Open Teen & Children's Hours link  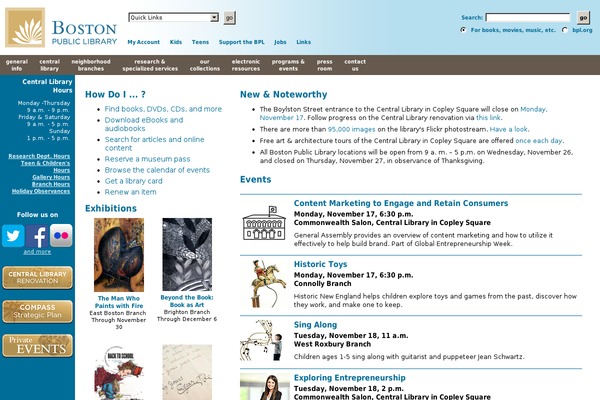[45, 167]
